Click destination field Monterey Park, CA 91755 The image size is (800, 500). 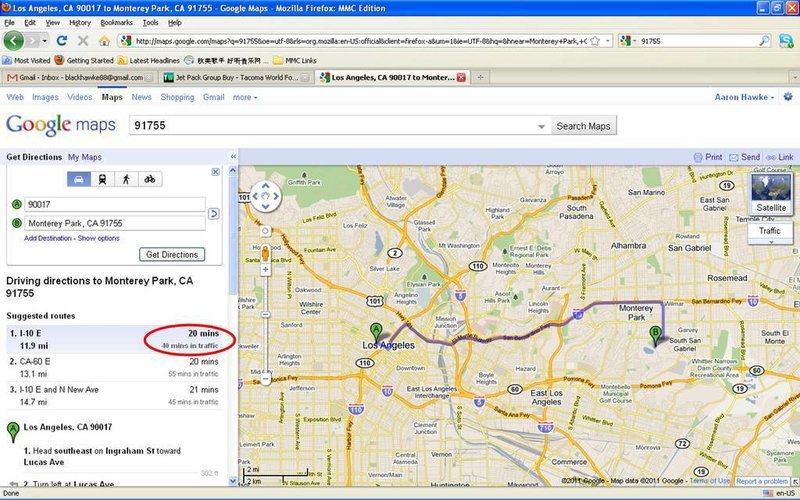115,223
